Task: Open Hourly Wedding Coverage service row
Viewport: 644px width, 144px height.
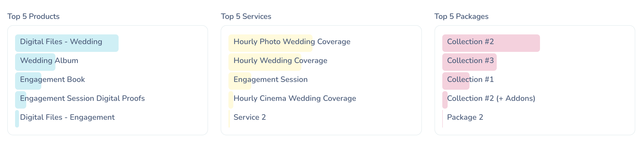Action: coord(280,61)
